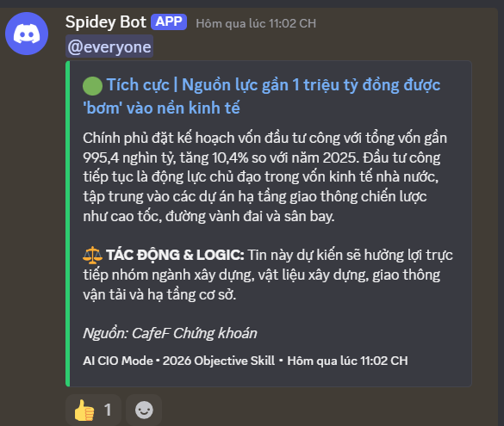Click the footer timestamp Hôm qua lúc 11:02 CH

(347, 361)
